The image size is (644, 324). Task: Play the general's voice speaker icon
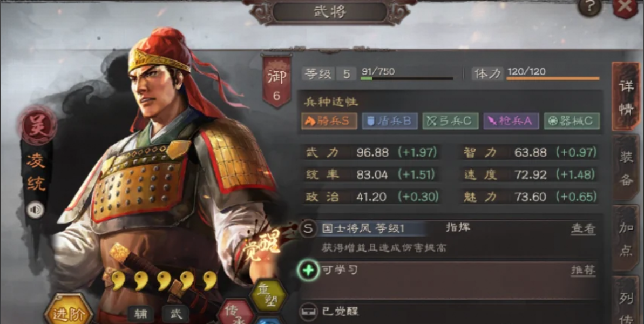coord(36,210)
